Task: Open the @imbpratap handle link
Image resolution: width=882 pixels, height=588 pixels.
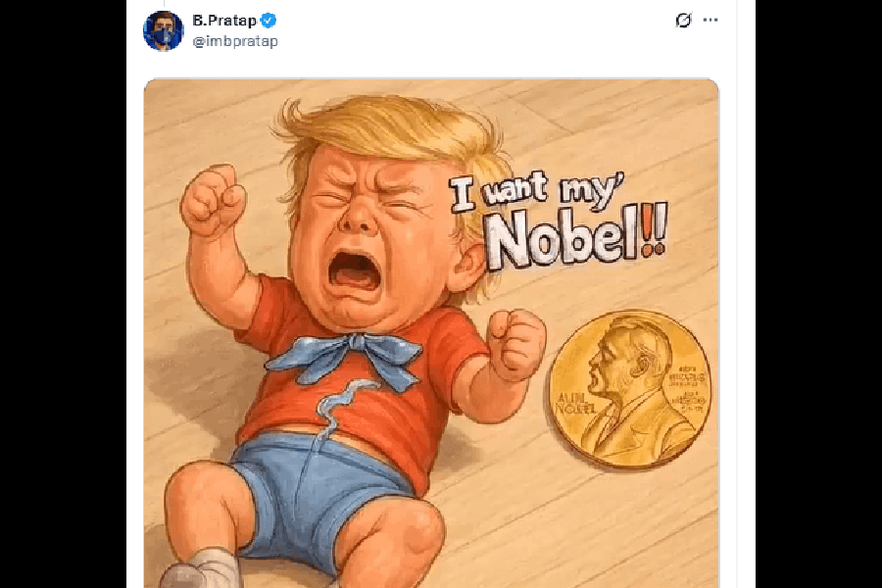Action: click(x=235, y=41)
